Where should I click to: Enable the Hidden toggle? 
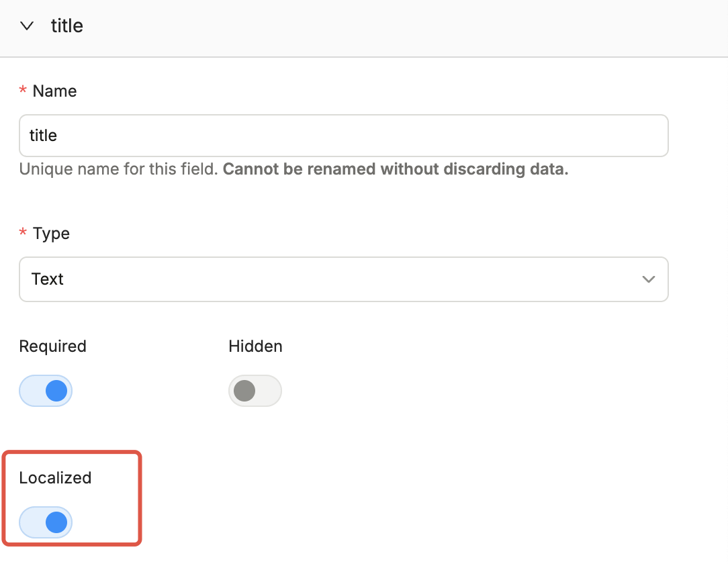pyautogui.click(x=255, y=391)
